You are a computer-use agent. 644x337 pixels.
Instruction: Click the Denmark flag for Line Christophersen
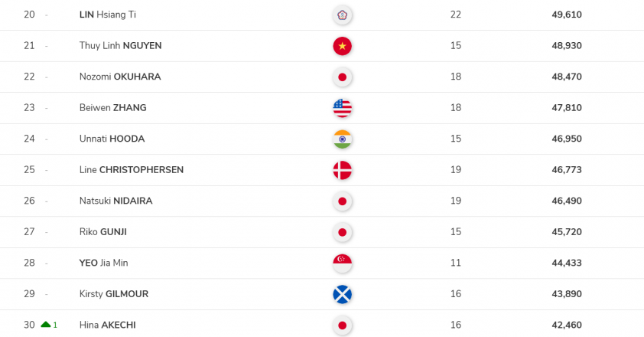pos(342,170)
